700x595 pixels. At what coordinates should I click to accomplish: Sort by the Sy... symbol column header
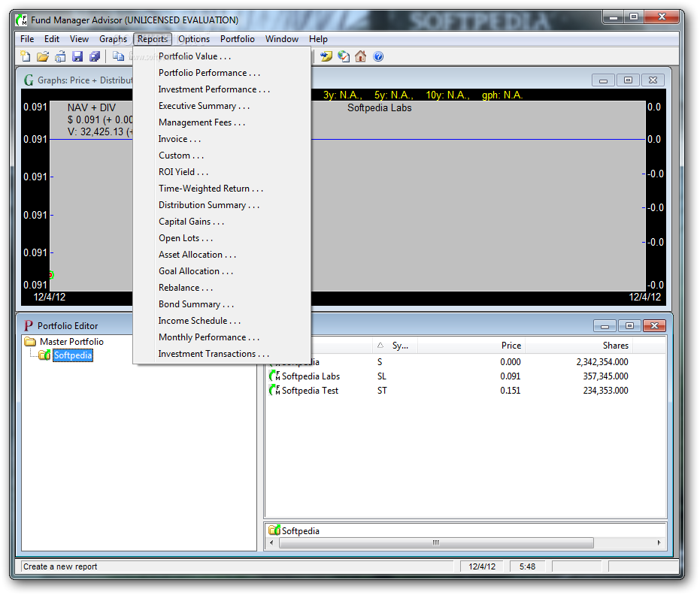point(395,346)
